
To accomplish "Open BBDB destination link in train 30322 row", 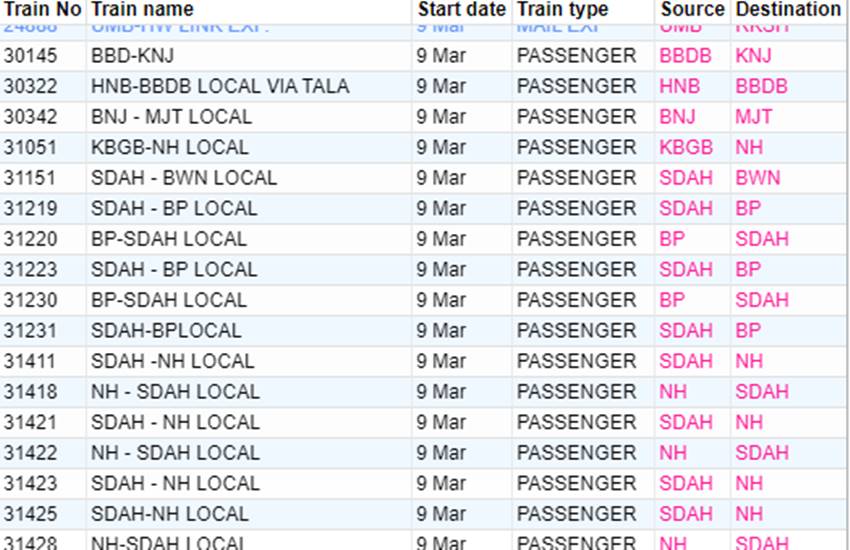I will coord(761,87).
